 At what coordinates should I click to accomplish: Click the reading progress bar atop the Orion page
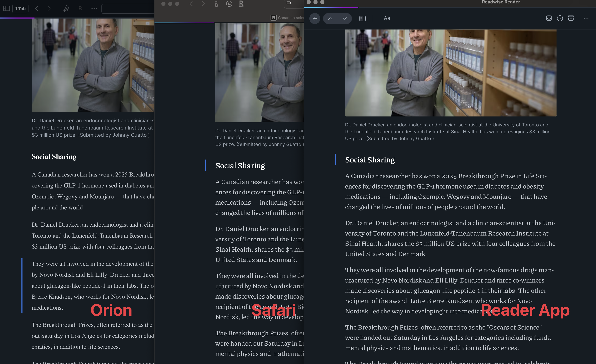77,18
